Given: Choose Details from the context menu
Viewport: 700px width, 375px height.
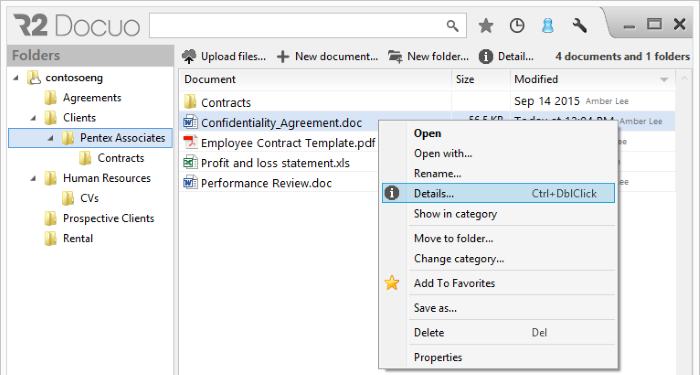Looking at the screenshot, I should (498, 193).
